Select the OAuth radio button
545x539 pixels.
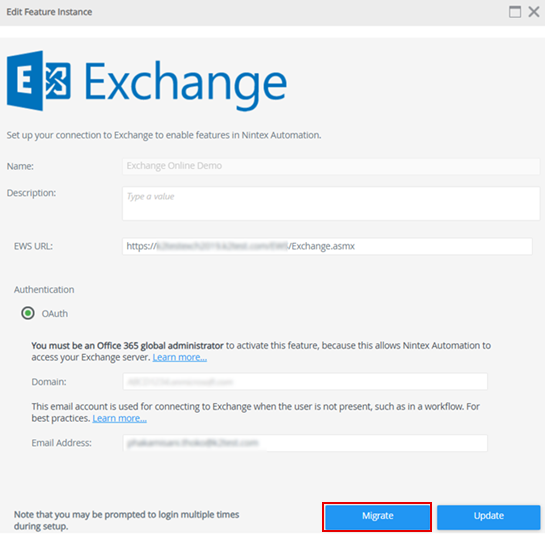(28, 313)
